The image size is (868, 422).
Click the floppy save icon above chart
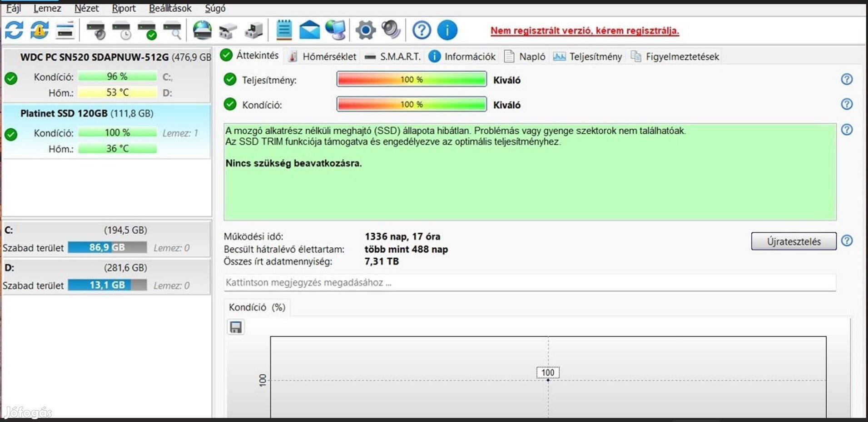pos(236,327)
